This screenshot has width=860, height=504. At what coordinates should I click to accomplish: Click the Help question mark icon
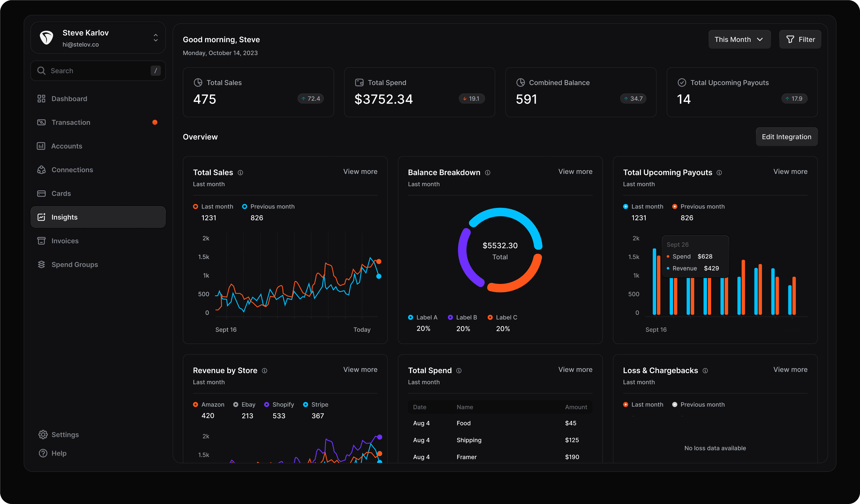pos(43,453)
